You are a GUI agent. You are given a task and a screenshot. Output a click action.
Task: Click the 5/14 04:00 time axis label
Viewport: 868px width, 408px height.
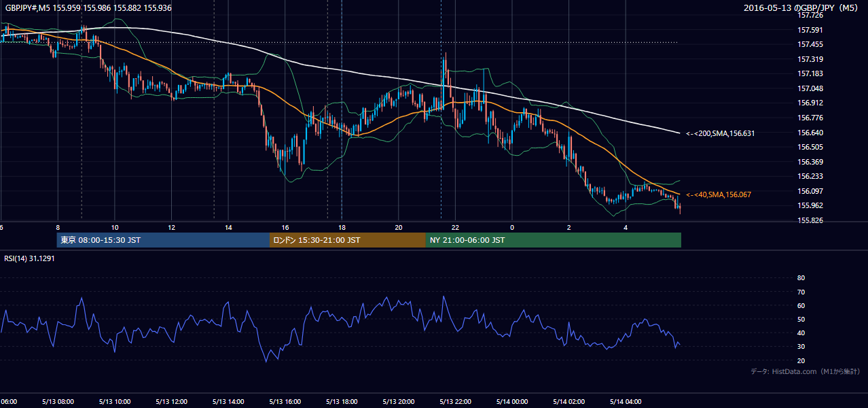click(x=626, y=401)
